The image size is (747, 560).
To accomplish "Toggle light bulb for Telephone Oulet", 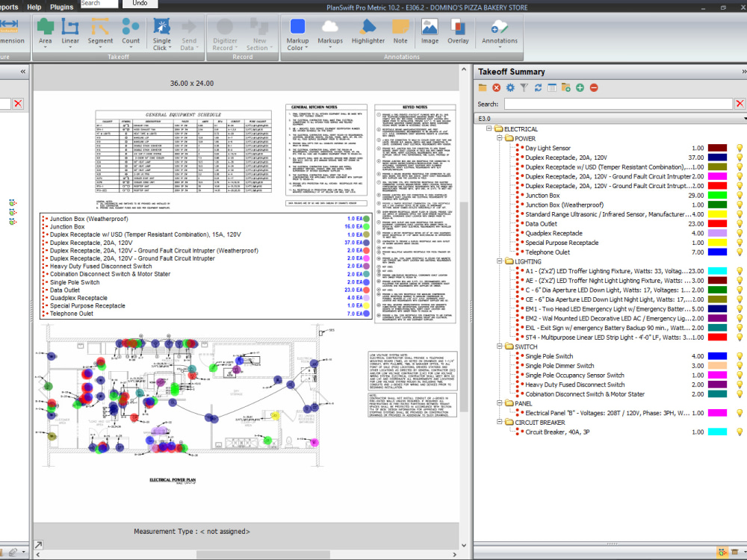I will click(x=740, y=252).
